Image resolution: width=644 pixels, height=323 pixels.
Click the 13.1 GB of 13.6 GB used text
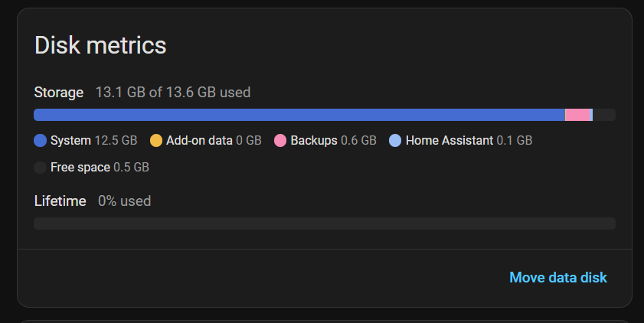point(173,93)
